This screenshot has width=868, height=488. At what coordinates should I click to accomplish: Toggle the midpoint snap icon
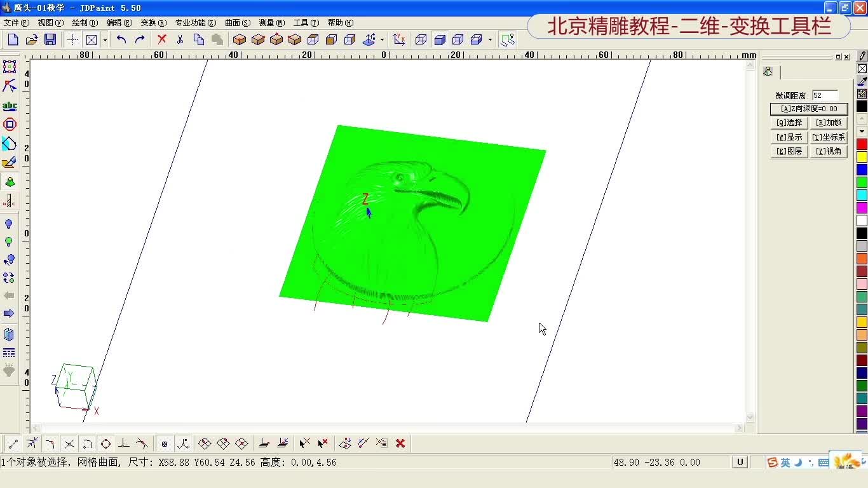(x=50, y=444)
